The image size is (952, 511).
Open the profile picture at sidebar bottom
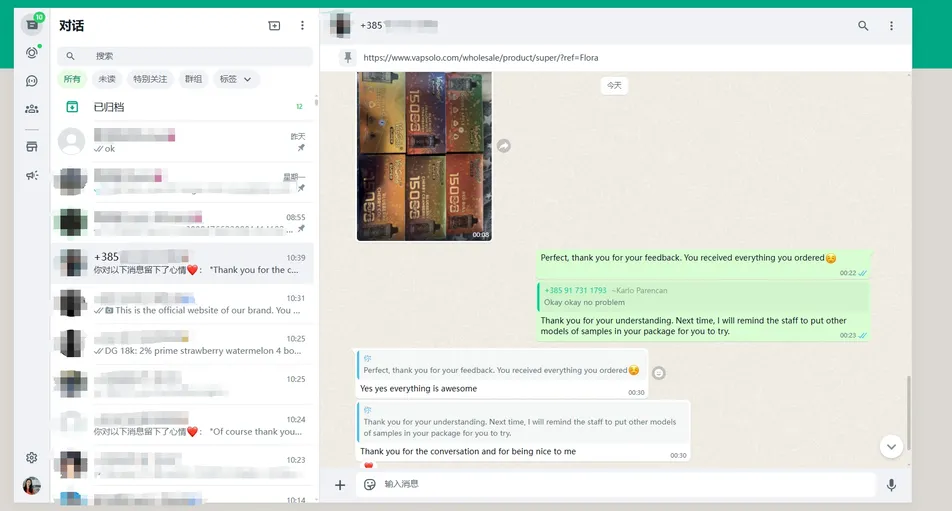(x=32, y=486)
